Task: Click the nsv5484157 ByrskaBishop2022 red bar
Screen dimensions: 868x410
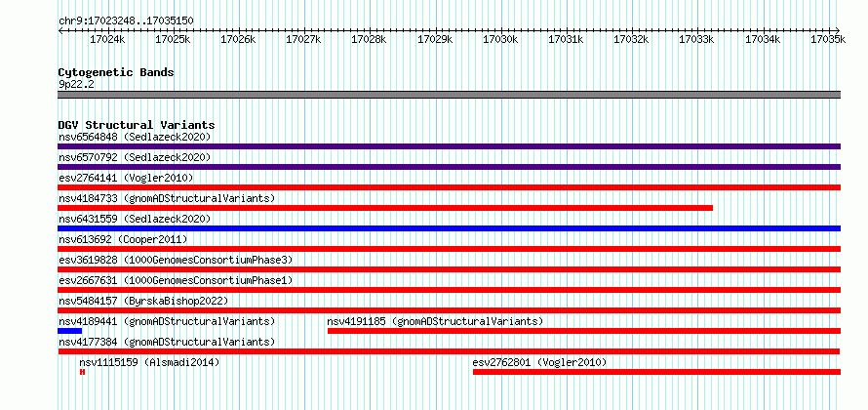Action: click(449, 310)
